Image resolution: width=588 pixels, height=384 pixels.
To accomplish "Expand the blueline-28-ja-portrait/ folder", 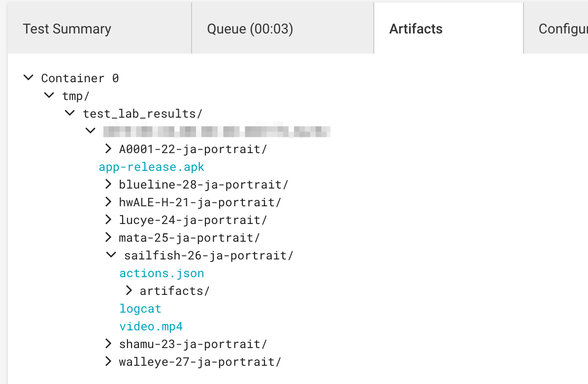I will 108,184.
